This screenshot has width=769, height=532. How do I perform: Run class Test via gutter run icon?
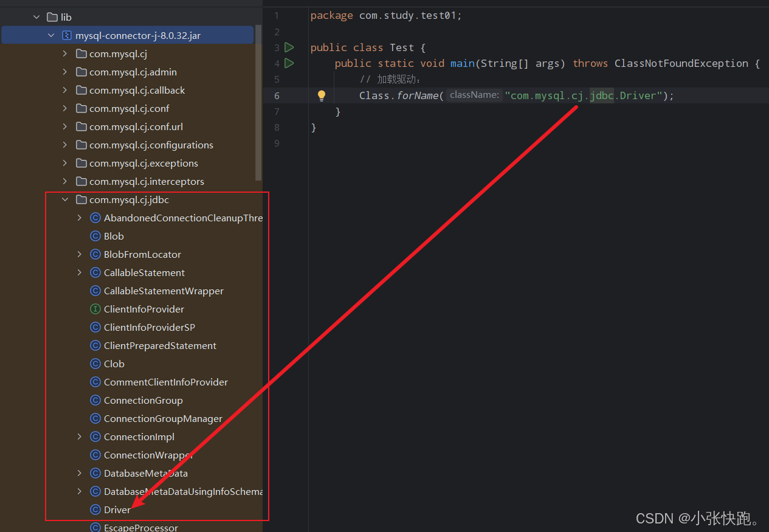(289, 47)
